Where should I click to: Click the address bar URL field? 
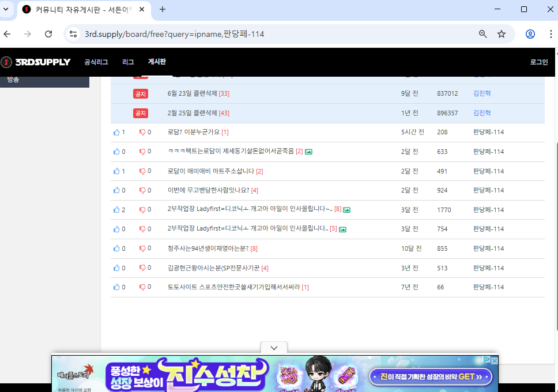(x=259, y=34)
